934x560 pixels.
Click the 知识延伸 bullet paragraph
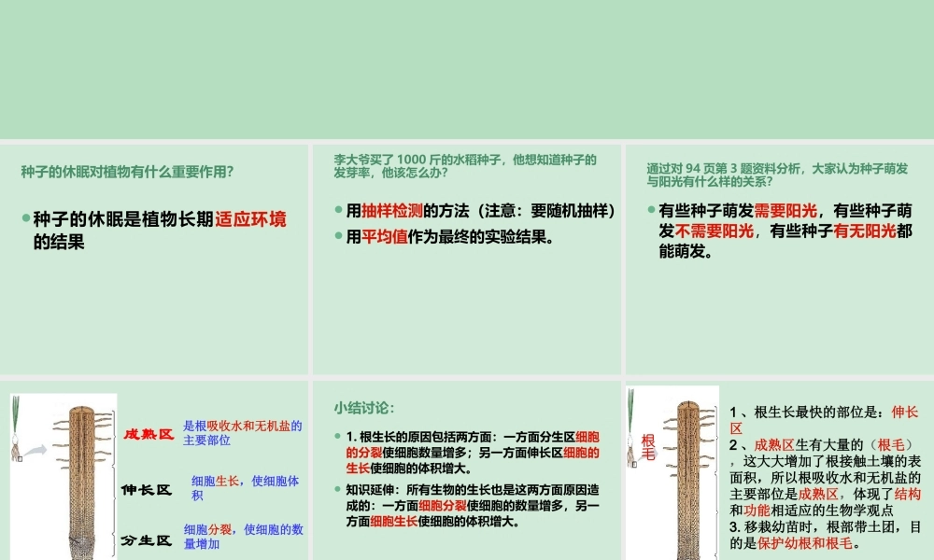point(473,506)
